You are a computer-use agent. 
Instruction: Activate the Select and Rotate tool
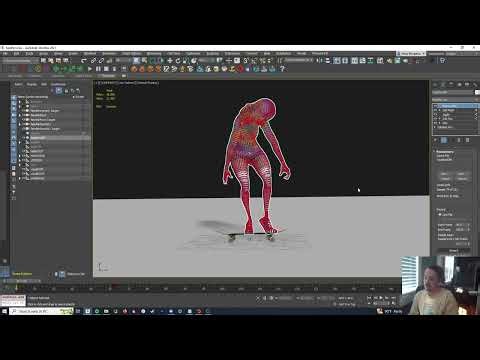click(x=178, y=60)
